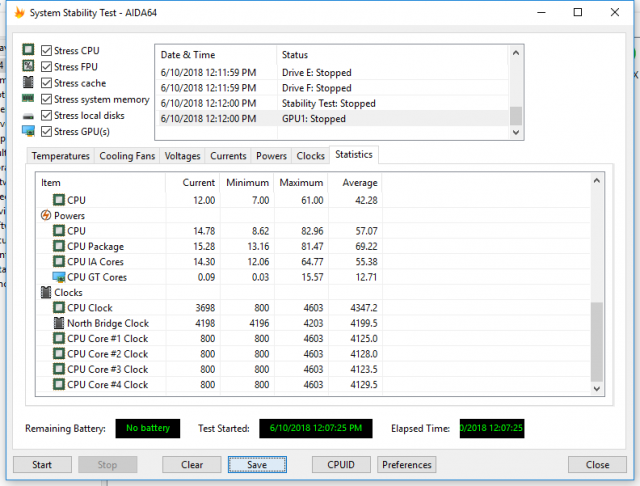This screenshot has height=486, width=640.
Task: Click the Powers lightning bolt icon
Action: pyautogui.click(x=46, y=215)
